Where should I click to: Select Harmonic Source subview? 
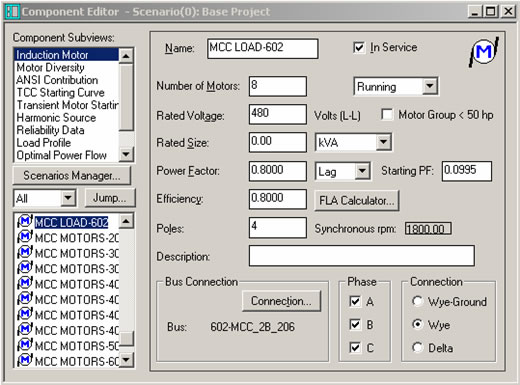(66, 118)
